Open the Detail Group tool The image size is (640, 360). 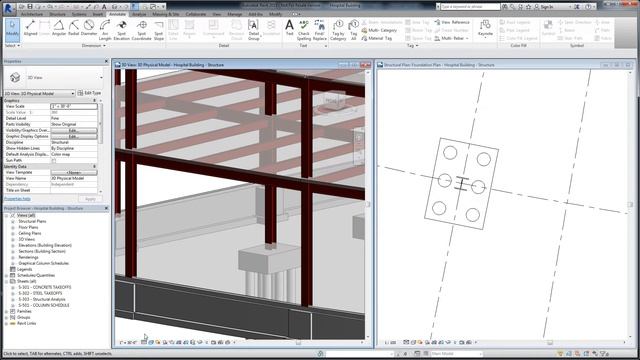pos(253,30)
